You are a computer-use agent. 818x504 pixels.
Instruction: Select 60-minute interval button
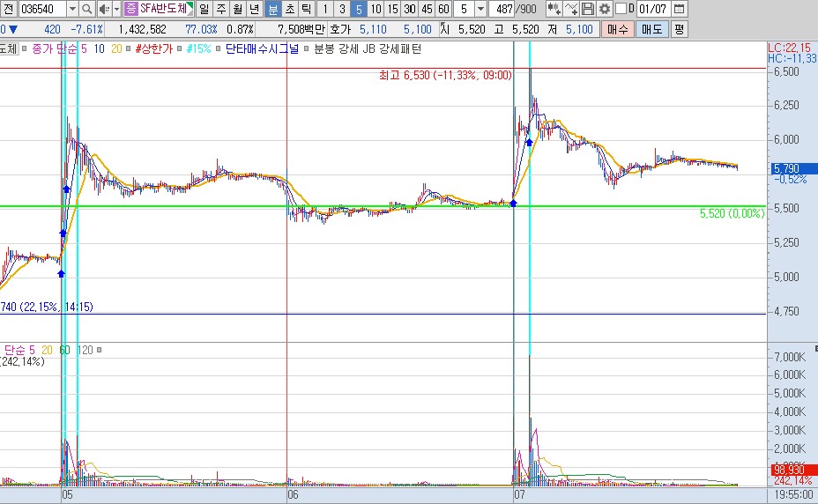pyautogui.click(x=443, y=9)
